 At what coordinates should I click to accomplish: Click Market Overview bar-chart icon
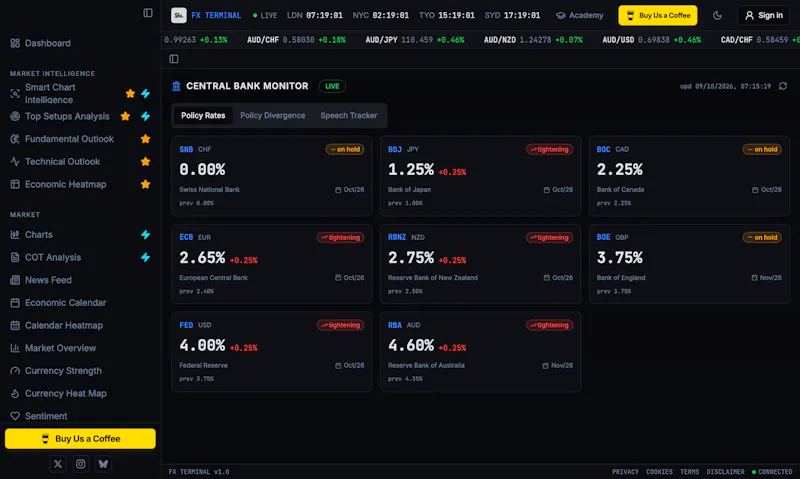click(15, 348)
